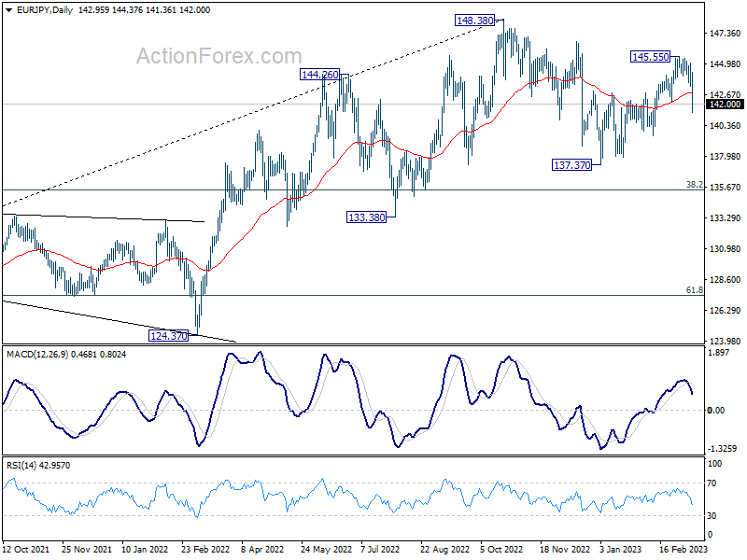Screen dimensions: 747x560
Task: Click the 18 Nov 2022 date label
Action: [x=564, y=549]
